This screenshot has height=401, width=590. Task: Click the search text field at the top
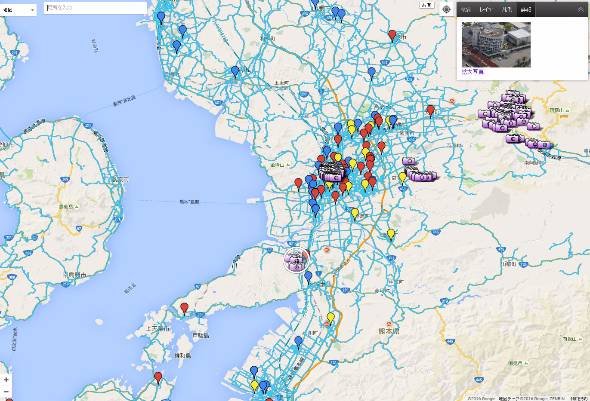click(x=95, y=8)
